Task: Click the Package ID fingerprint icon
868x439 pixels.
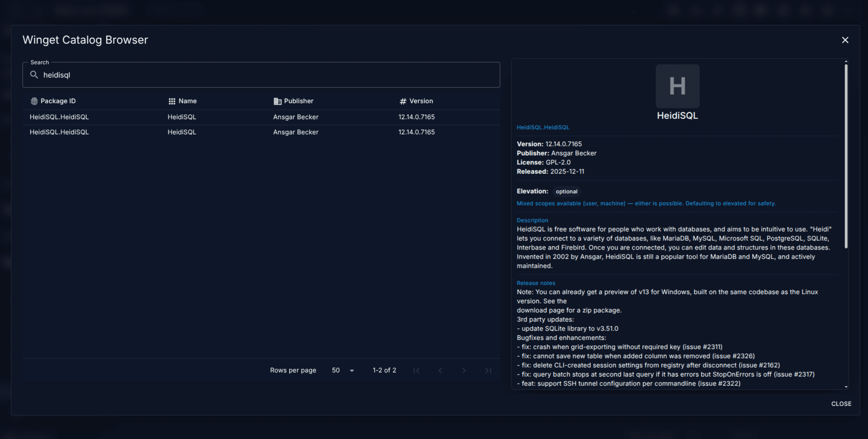Action: tap(34, 101)
